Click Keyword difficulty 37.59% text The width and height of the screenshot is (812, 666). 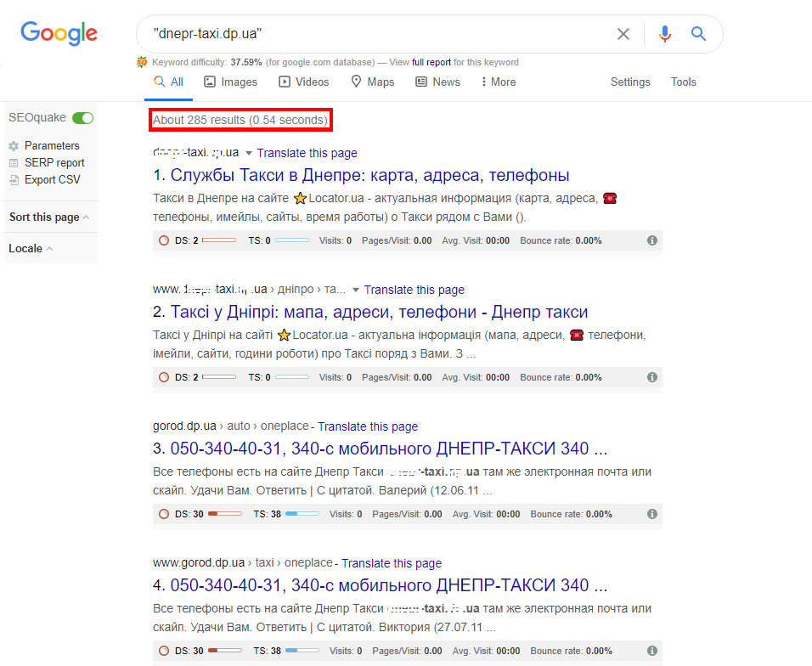click(x=207, y=62)
